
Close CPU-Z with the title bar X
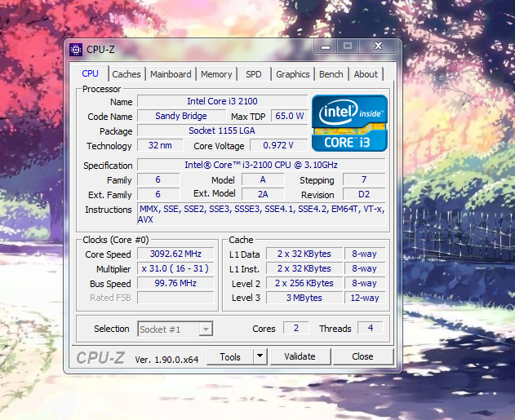click(379, 46)
